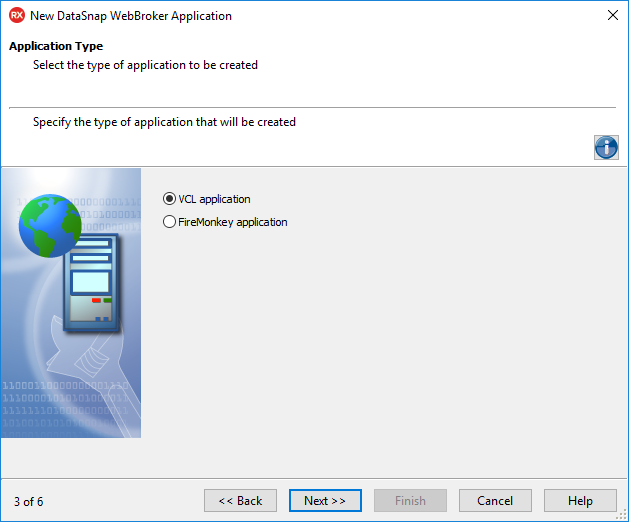Open Help for this wizard page
The image size is (629, 522).
tap(580, 500)
